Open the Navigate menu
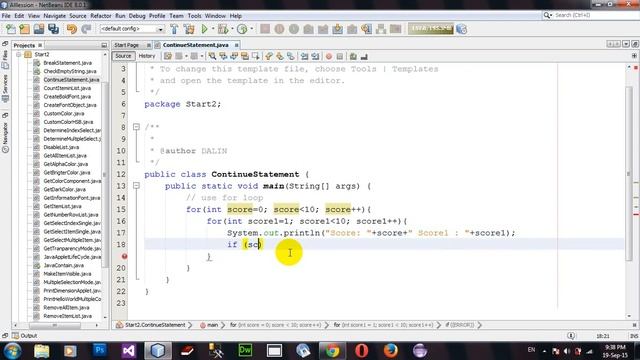Viewport: 640px width, 360px height. point(55,16)
